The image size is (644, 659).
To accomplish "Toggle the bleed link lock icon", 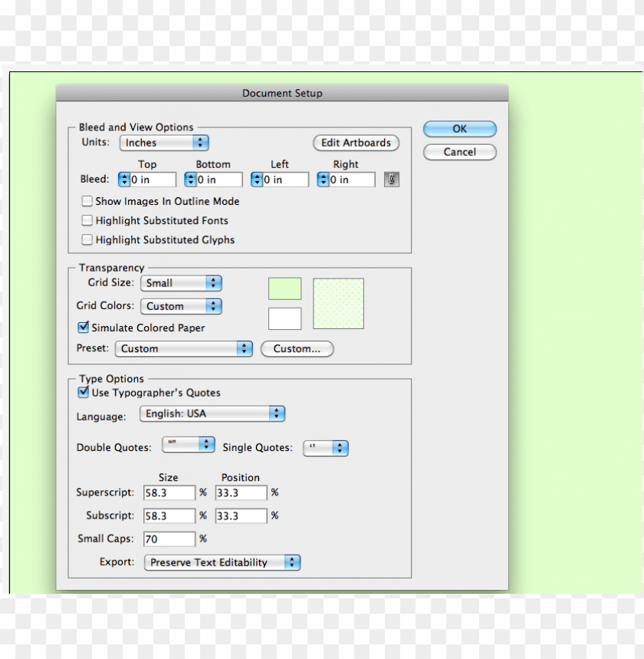I will pos(391,180).
